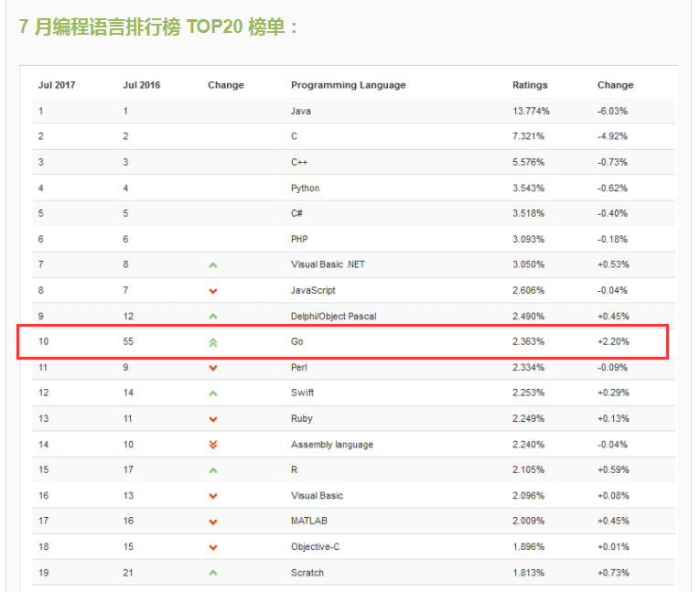Click the 2.009% rating value

(528, 521)
